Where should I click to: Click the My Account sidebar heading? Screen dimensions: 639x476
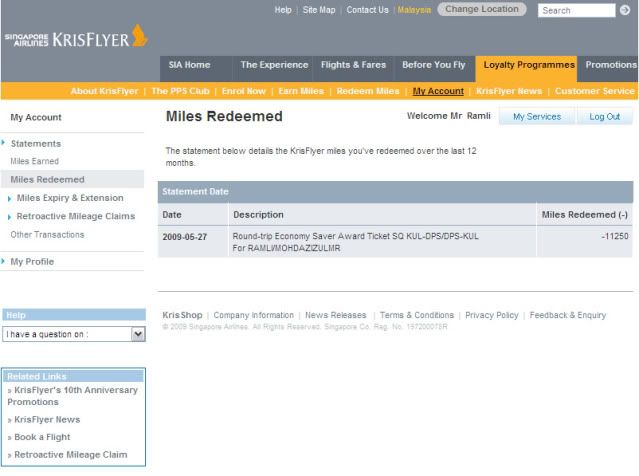(36, 117)
